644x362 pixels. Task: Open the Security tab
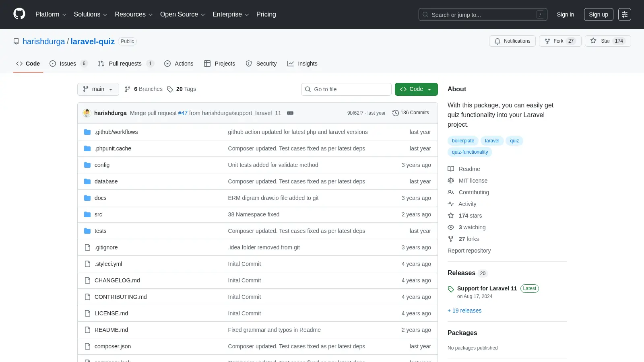(261, 64)
